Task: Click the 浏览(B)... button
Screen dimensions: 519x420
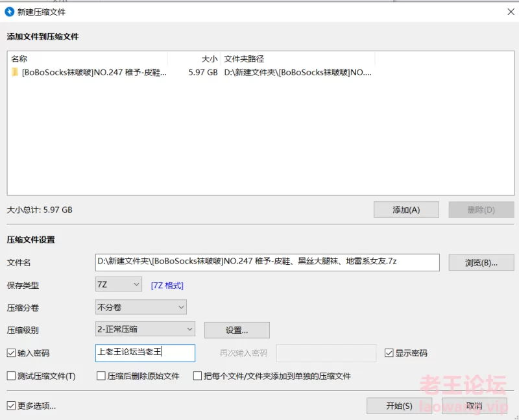Action: [x=481, y=262]
